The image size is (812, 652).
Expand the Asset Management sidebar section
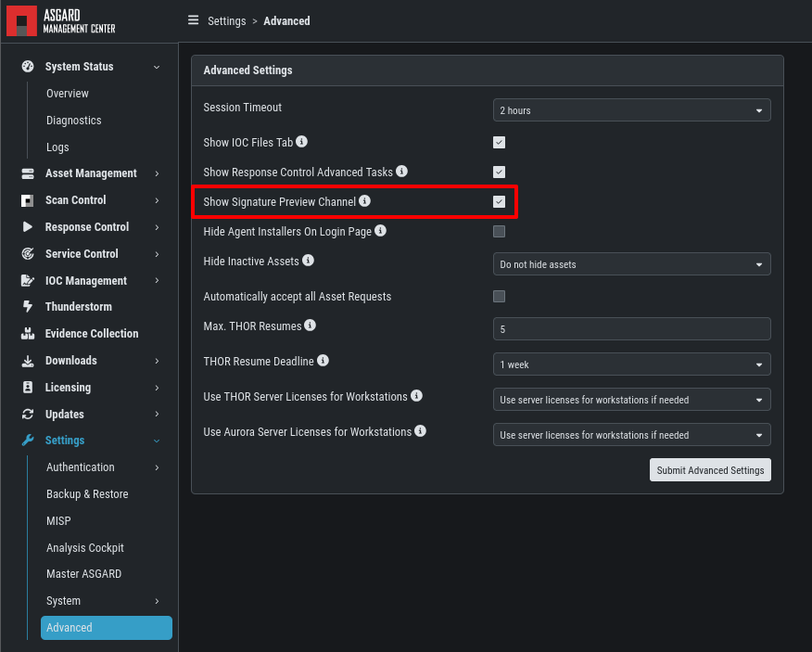click(90, 173)
